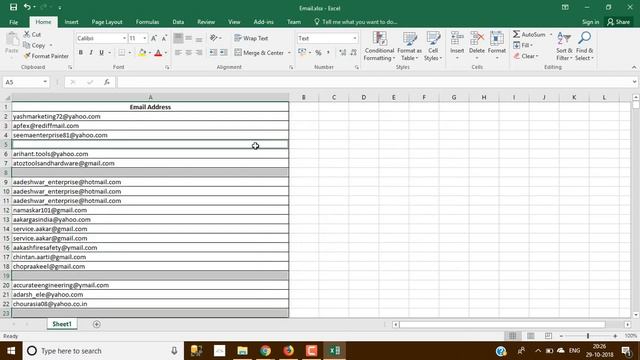Toggle Center alignment

coord(189,53)
